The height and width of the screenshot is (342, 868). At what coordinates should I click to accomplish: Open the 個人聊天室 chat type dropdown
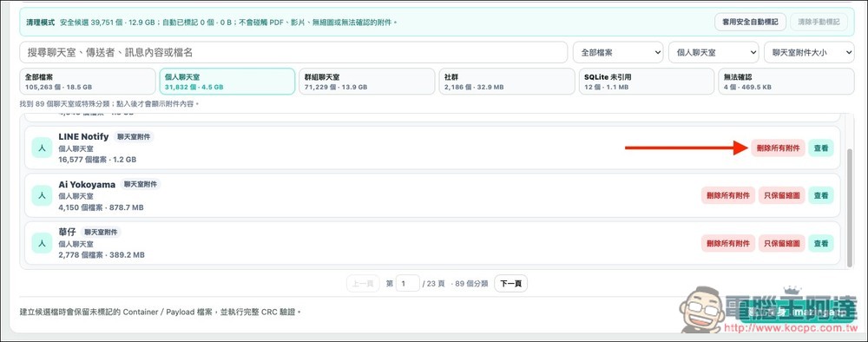pyautogui.click(x=713, y=53)
